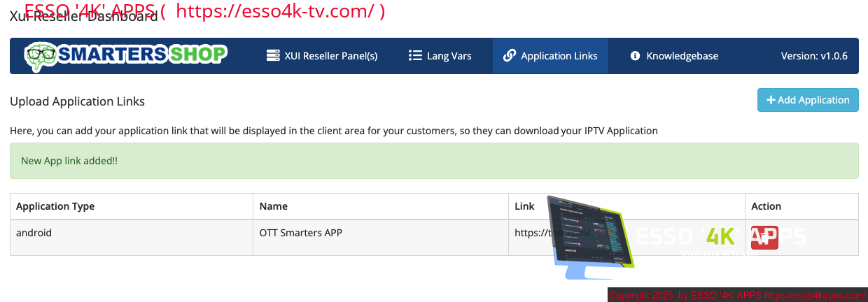Click the 'android' application type cell
The width and height of the screenshot is (868, 302).
click(132, 238)
